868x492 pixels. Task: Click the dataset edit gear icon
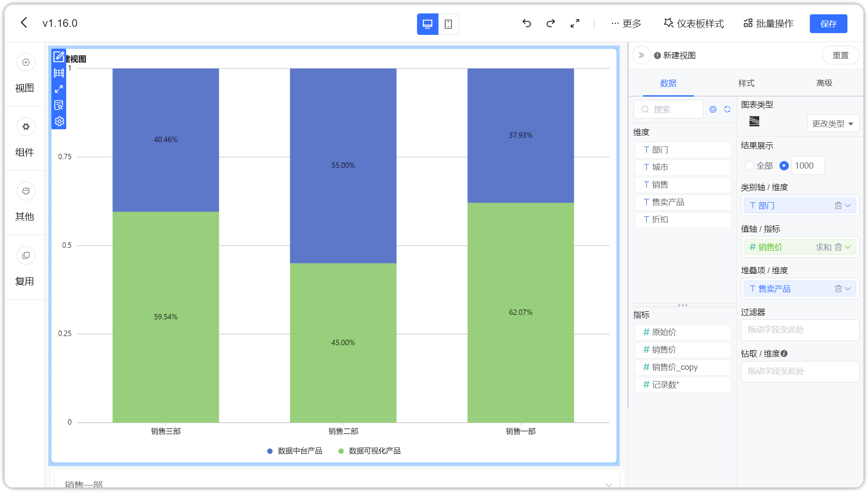click(713, 109)
